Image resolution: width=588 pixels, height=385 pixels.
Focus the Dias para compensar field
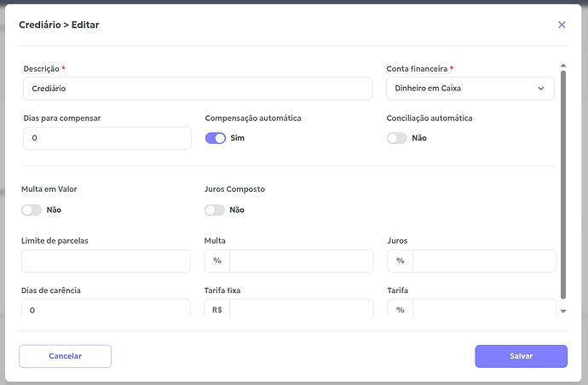point(107,138)
